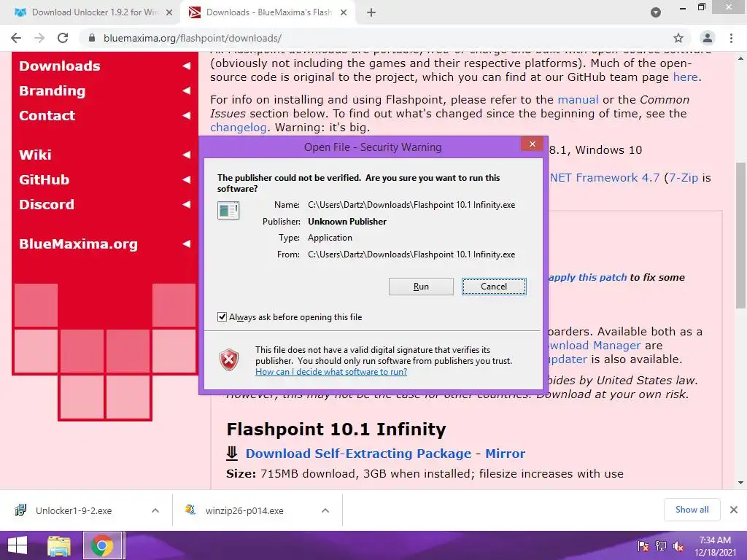
Task: Click Cancel in the security warning dialog
Action: click(494, 287)
